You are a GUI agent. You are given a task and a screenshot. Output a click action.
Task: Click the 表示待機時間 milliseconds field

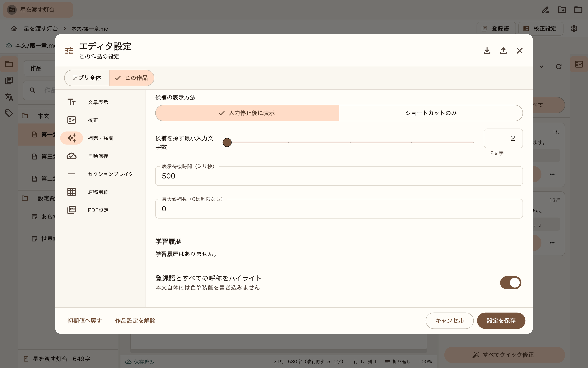339,176
